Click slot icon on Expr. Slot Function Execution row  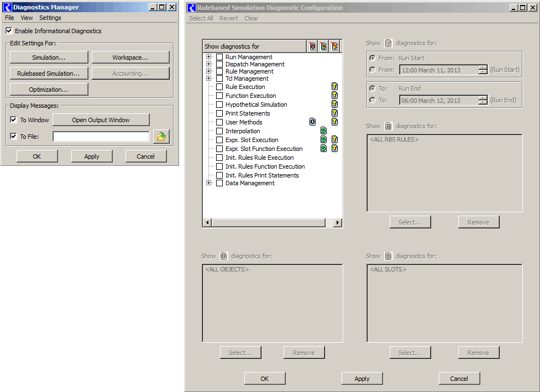pyautogui.click(x=323, y=148)
